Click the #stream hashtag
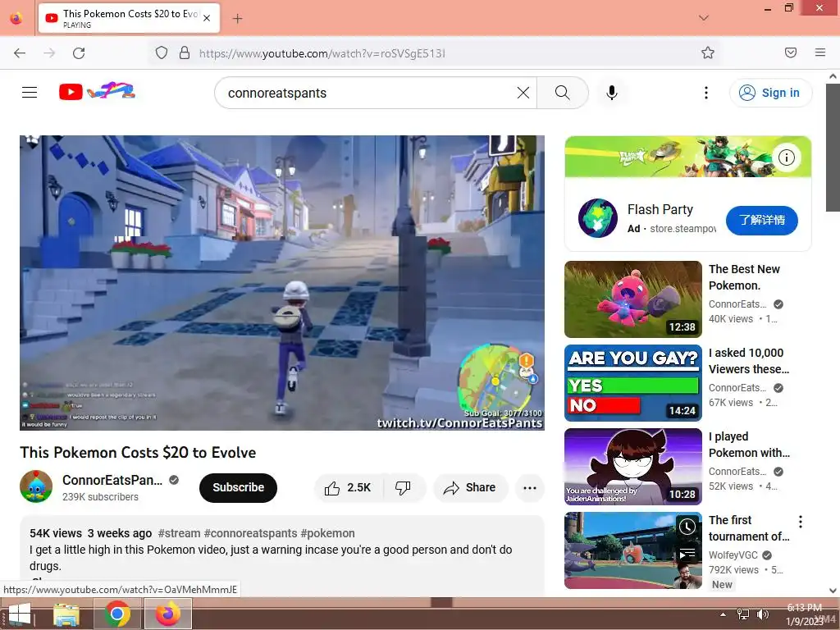840x630 pixels. [179, 533]
